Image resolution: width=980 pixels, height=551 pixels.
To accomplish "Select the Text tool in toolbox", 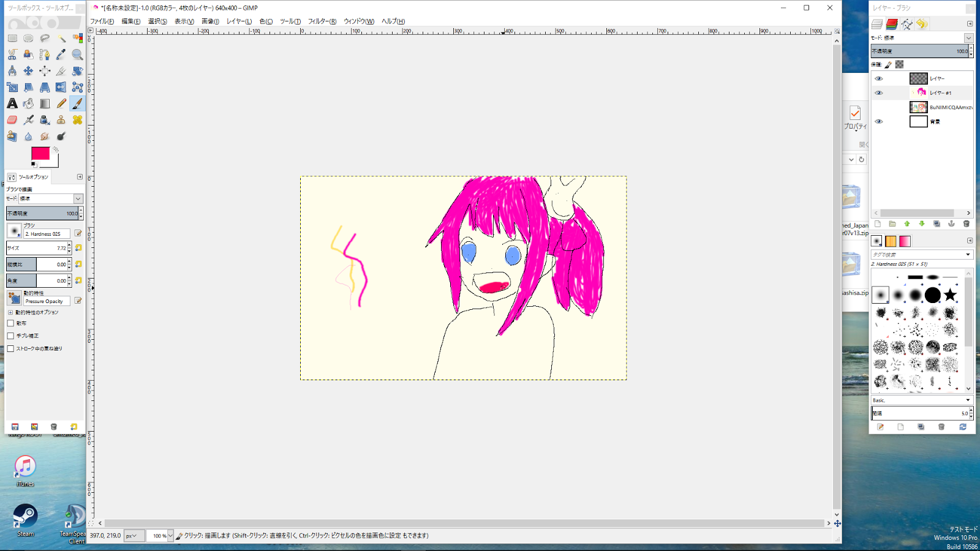I will (x=12, y=103).
